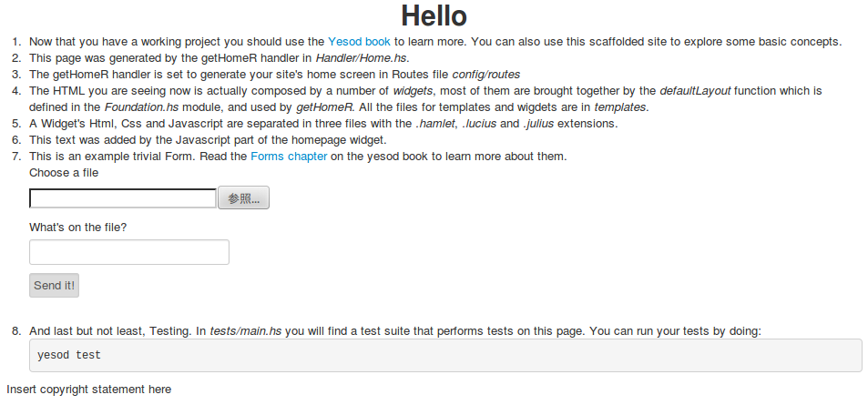Click the italic config/routes text
Screen dimensions: 868x405
(x=486, y=74)
